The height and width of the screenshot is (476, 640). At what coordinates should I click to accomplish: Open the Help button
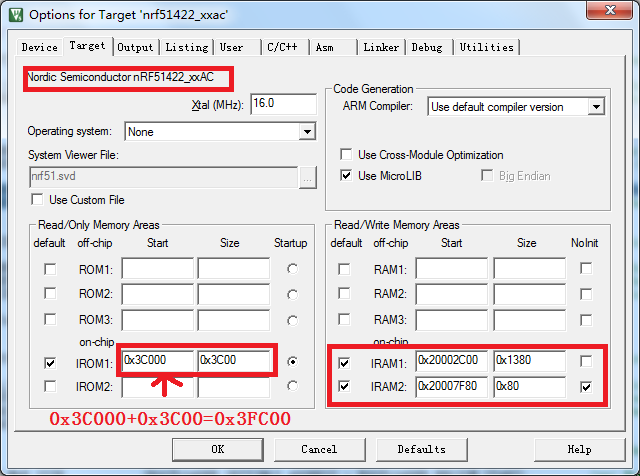(x=580, y=449)
